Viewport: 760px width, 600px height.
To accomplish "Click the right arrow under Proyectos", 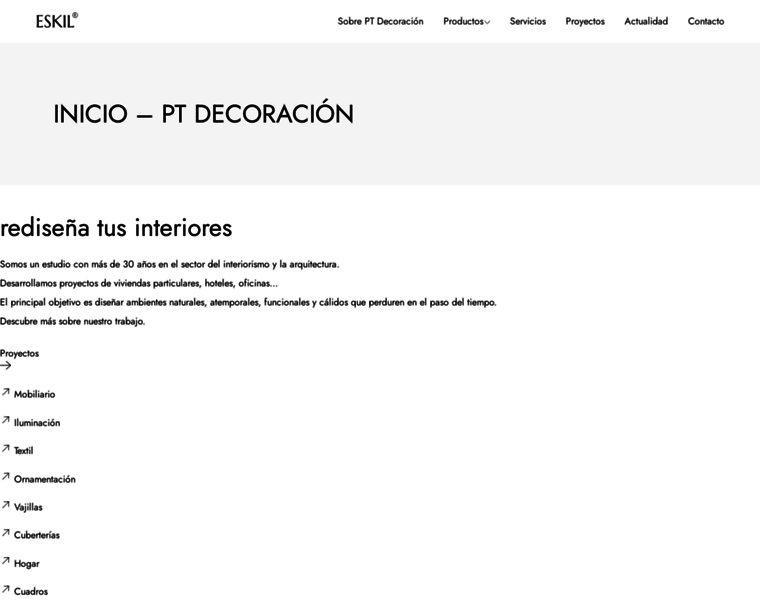I will pos(6,365).
